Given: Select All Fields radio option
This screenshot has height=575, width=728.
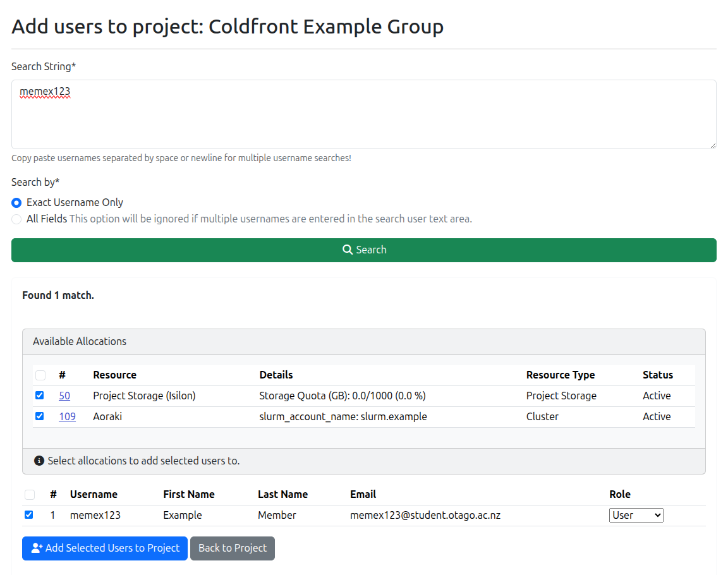Looking at the screenshot, I should [16, 219].
